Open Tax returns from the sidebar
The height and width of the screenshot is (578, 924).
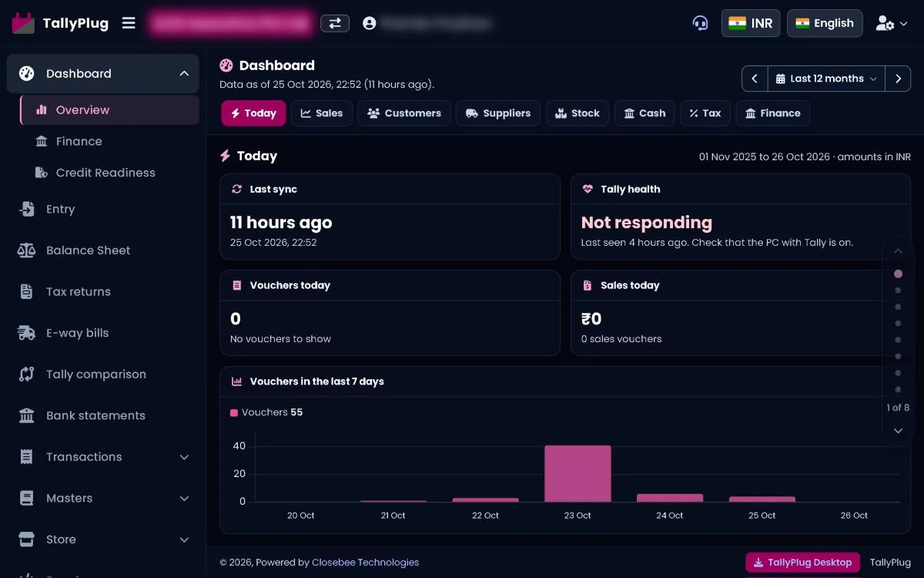102,292
